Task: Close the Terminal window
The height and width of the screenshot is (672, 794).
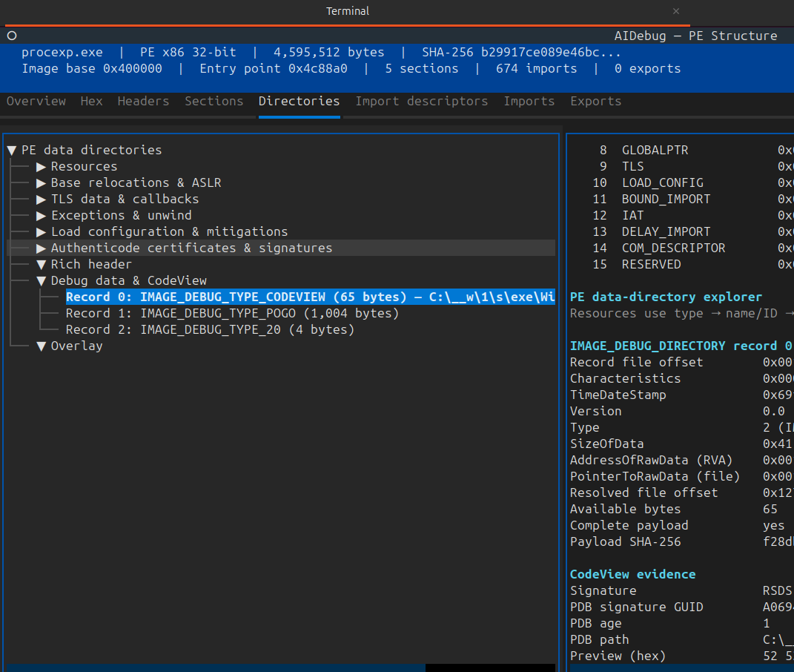Action: pos(676,11)
